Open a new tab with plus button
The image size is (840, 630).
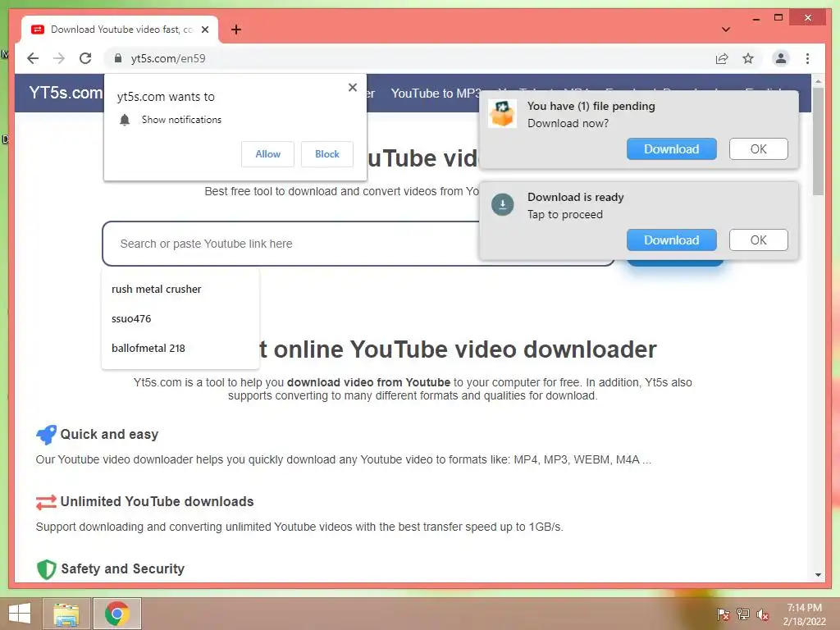[x=235, y=30]
